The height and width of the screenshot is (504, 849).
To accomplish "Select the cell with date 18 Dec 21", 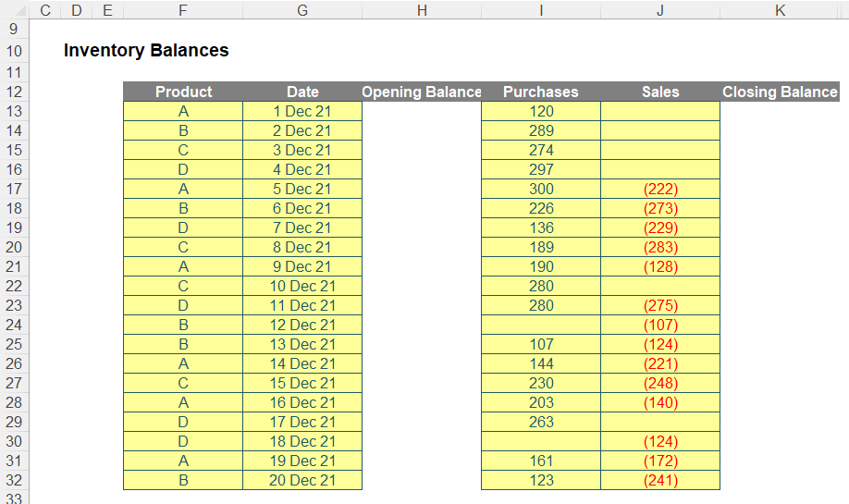I will tap(302, 441).
